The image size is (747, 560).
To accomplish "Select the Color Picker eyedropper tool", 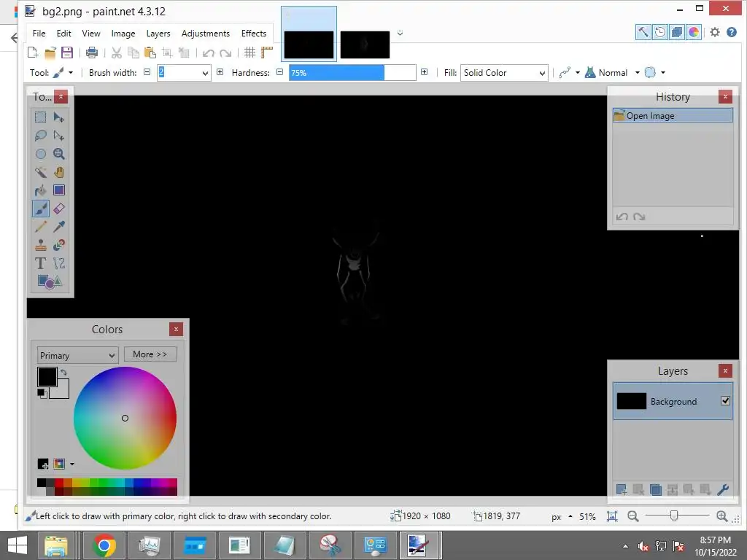I will tap(59, 227).
